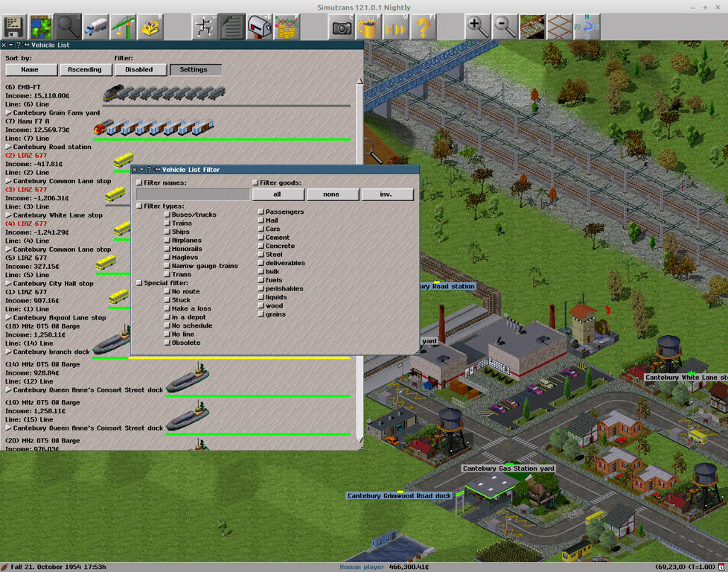Screen dimensions: 728x572
Task: Check the Obsolete special filter
Action: click(x=167, y=343)
